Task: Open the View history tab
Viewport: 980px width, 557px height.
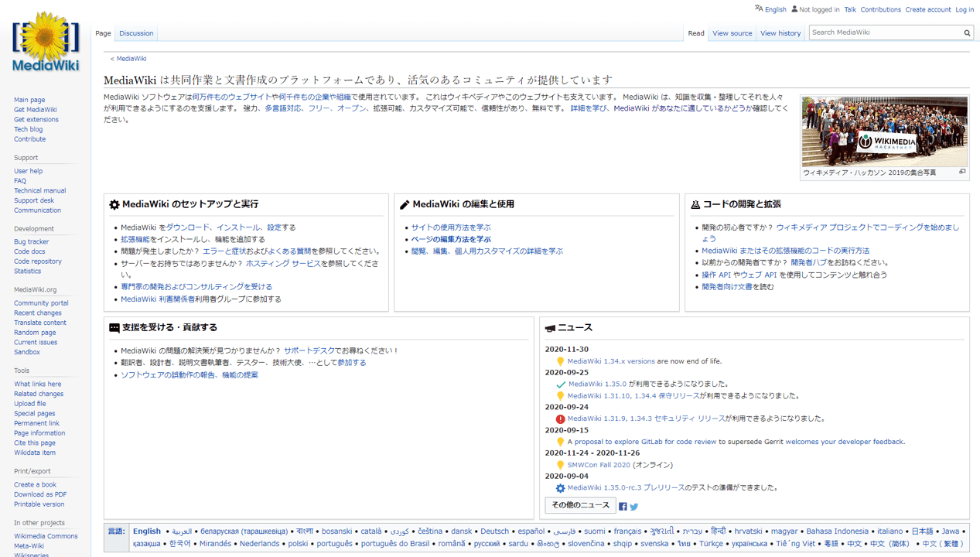Action: click(780, 33)
